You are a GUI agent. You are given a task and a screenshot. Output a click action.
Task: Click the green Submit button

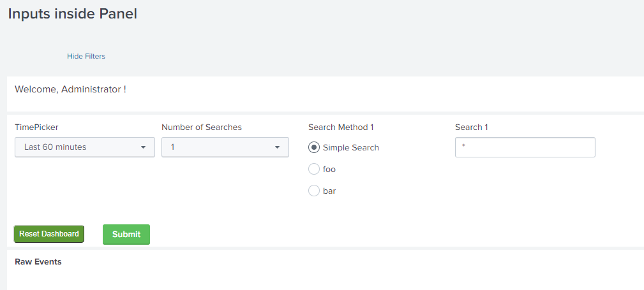click(126, 234)
